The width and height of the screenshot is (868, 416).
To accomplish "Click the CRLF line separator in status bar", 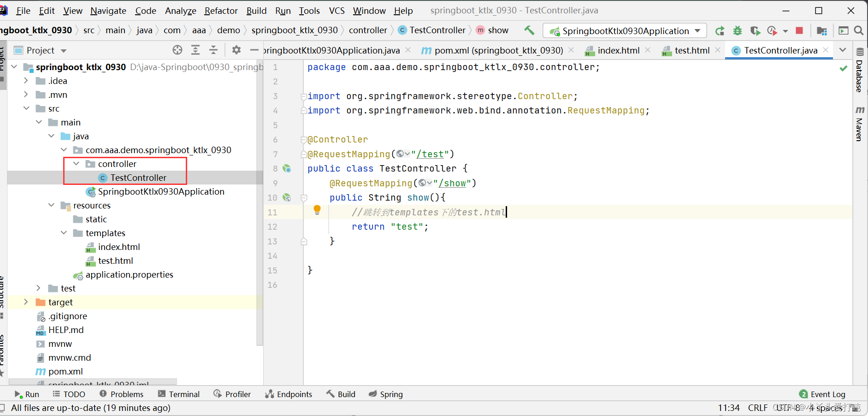I will point(758,408).
